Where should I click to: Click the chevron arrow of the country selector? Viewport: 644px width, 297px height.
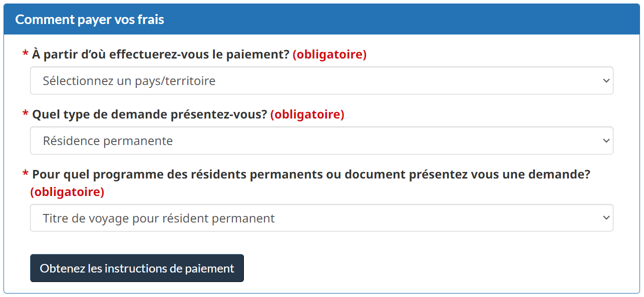606,80
